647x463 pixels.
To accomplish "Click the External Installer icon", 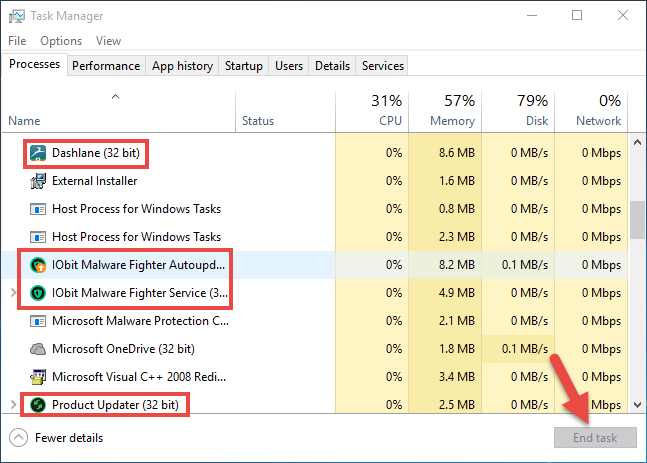I will pos(38,181).
